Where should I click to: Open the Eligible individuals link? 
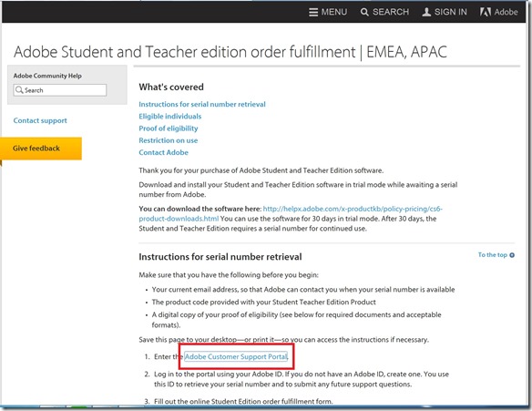click(170, 117)
